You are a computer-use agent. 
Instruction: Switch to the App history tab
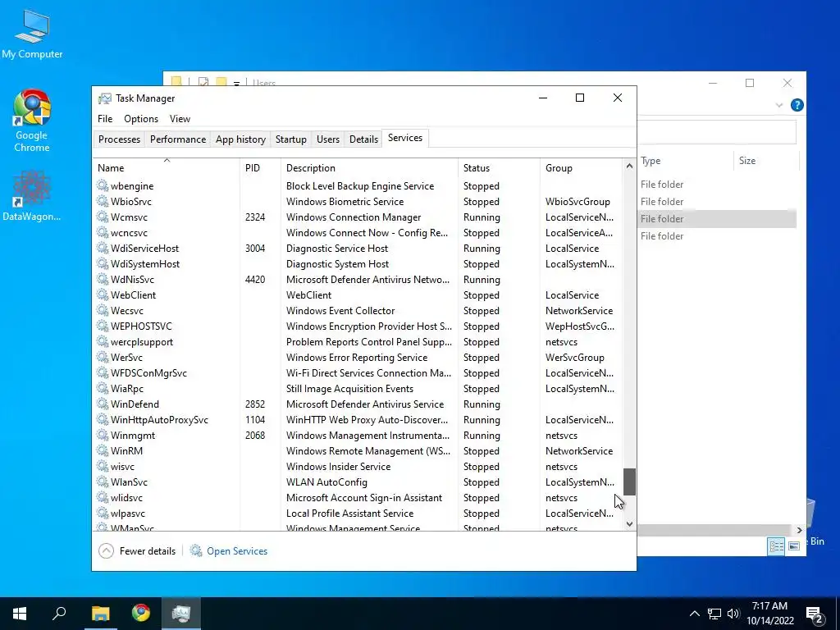point(240,139)
